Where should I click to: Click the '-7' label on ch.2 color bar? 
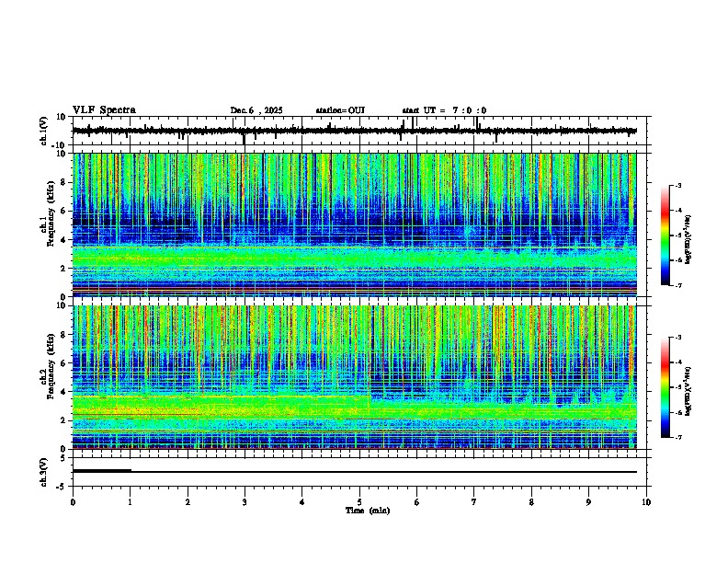[x=677, y=438]
